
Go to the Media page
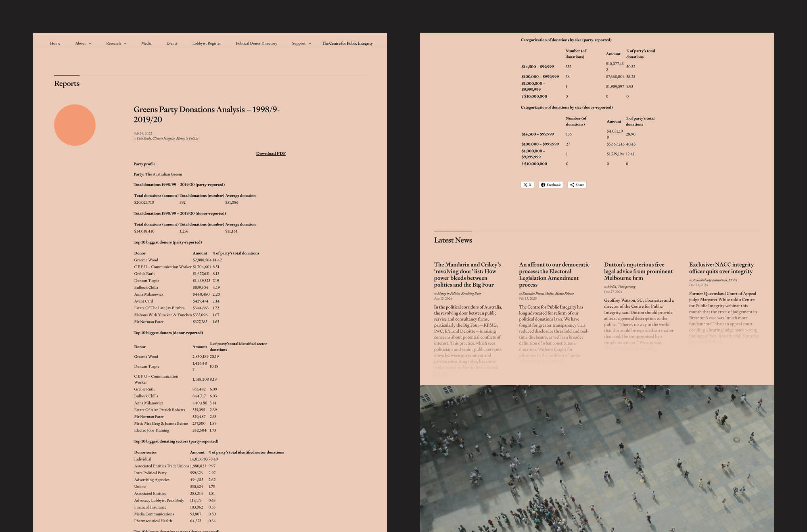pyautogui.click(x=146, y=43)
